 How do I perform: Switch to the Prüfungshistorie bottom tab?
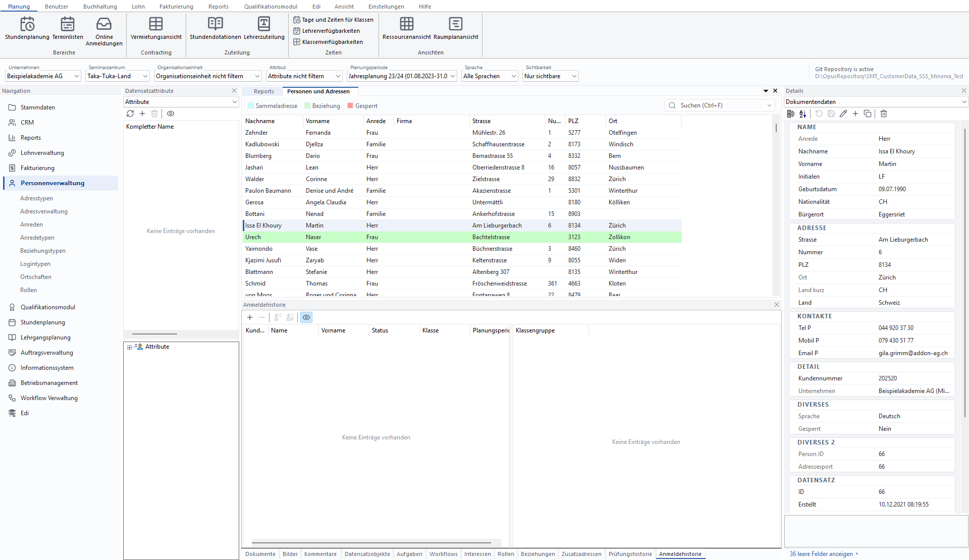(630, 554)
